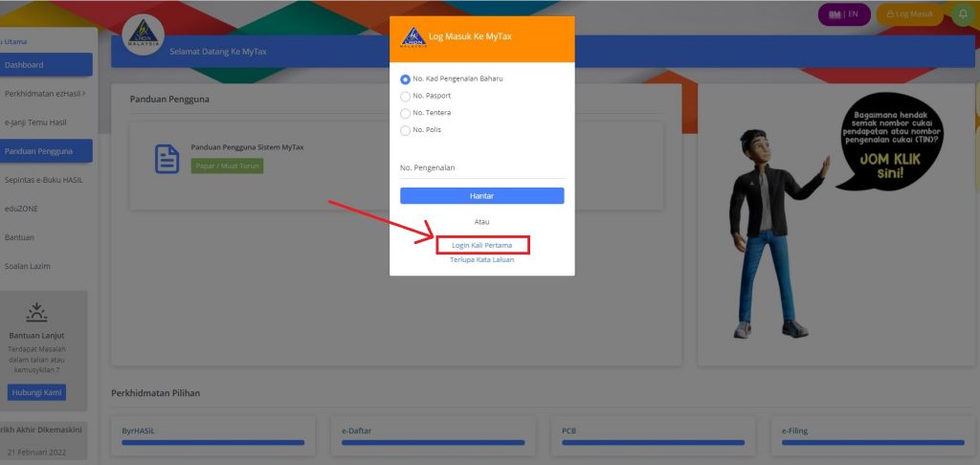Click the Hantar button

(482, 195)
